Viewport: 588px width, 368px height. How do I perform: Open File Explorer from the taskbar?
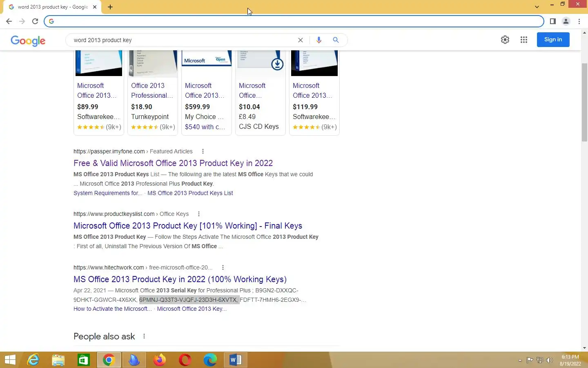58,360
